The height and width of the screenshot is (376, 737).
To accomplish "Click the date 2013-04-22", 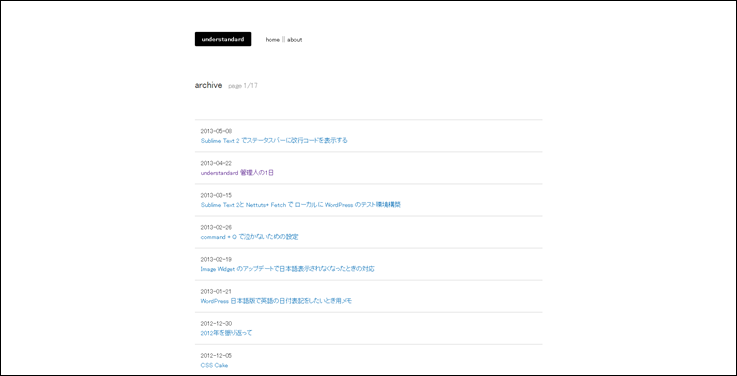I will [x=216, y=163].
